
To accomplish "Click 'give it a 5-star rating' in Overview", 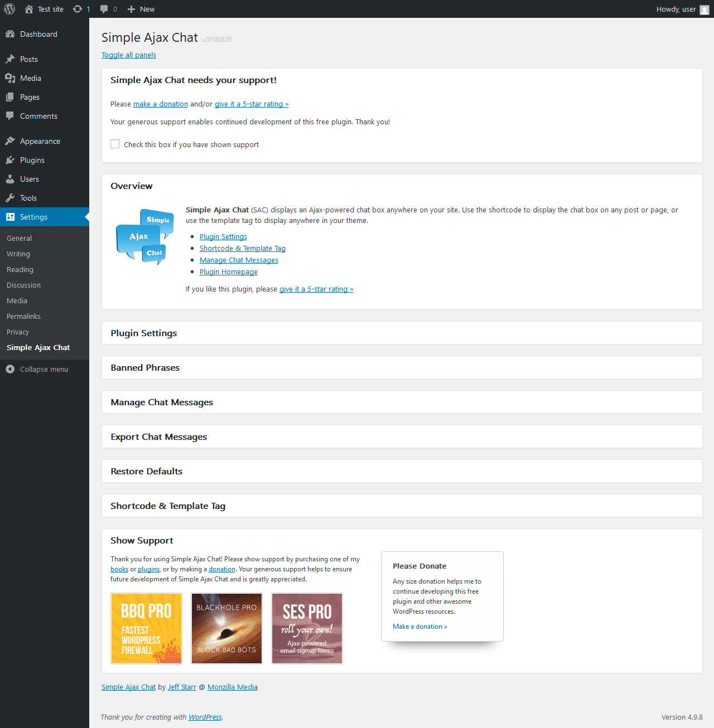I will (316, 289).
